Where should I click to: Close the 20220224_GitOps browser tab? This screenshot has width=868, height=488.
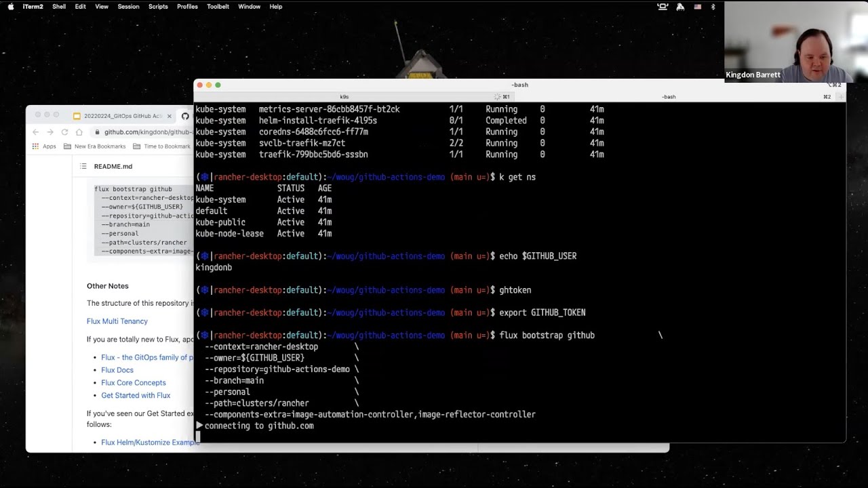pyautogui.click(x=169, y=116)
